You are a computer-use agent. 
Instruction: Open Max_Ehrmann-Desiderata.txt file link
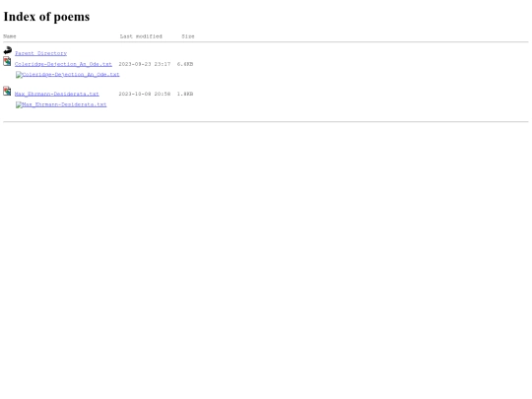click(57, 94)
